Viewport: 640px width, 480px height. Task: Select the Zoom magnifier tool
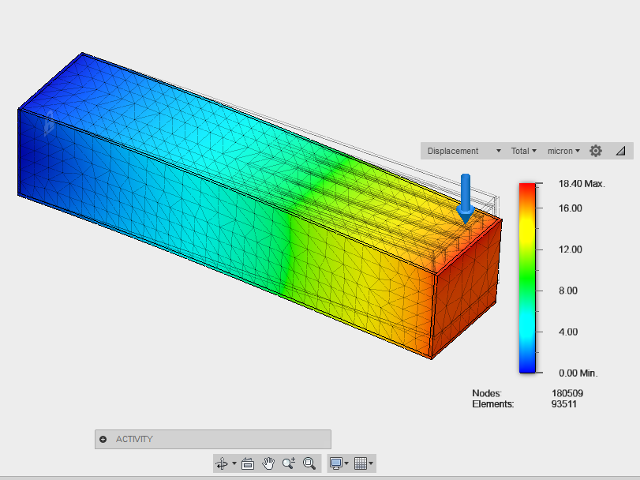pyautogui.click(x=289, y=463)
